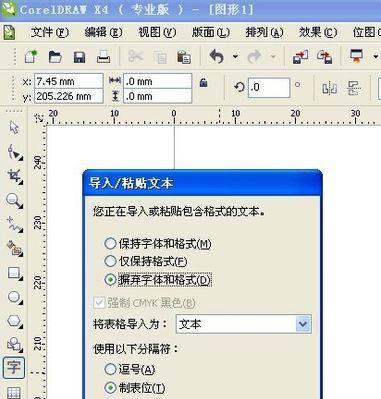Click the Save floppy disk icon
This screenshot has height=399, width=381.
[x=79, y=57]
